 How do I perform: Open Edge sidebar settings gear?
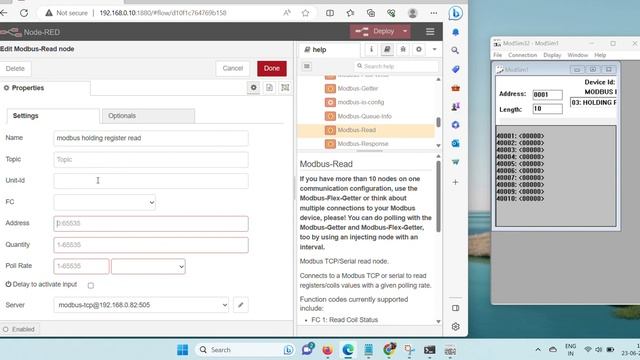coord(456,327)
